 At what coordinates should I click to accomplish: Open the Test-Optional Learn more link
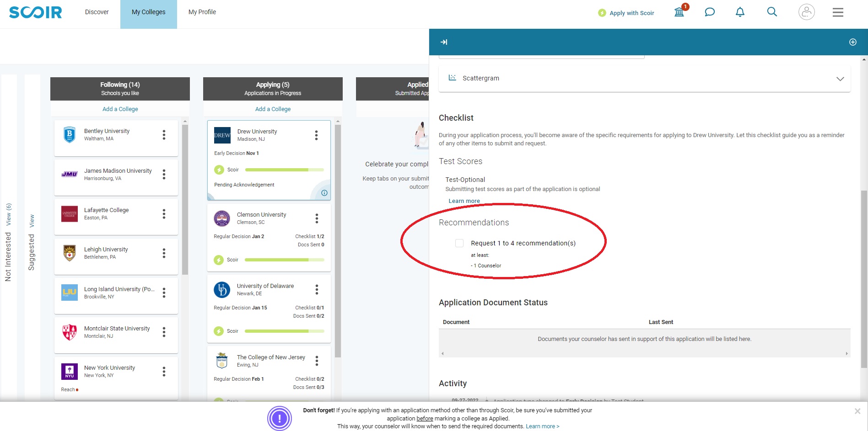tap(464, 201)
